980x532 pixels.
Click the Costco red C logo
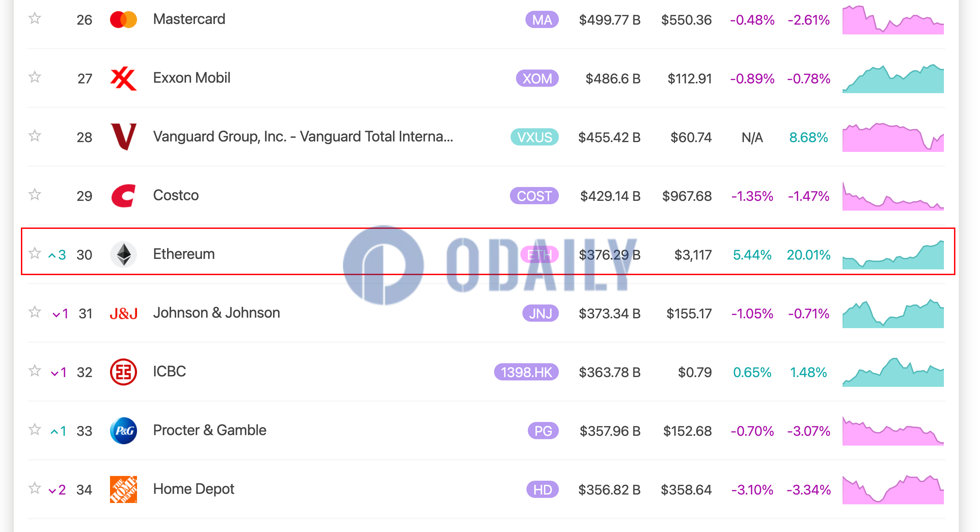(123, 195)
